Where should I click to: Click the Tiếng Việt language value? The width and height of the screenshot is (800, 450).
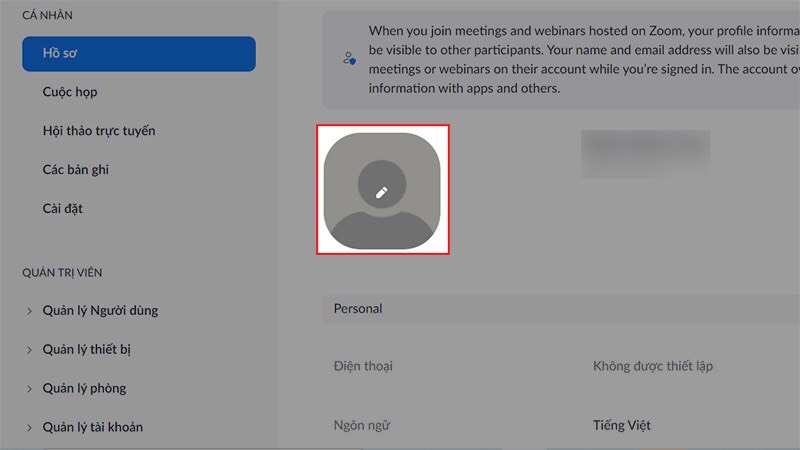coord(621,426)
